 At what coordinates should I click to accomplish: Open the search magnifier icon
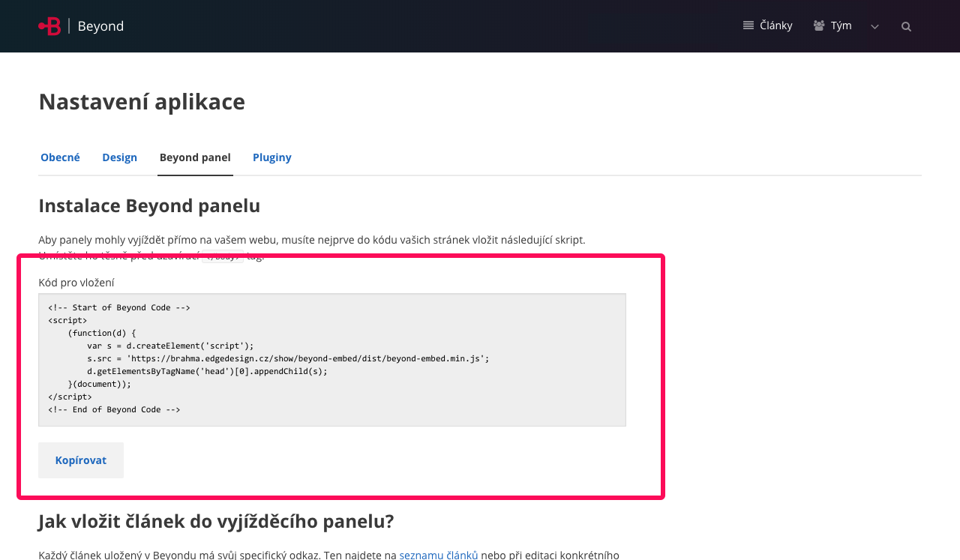[906, 26]
